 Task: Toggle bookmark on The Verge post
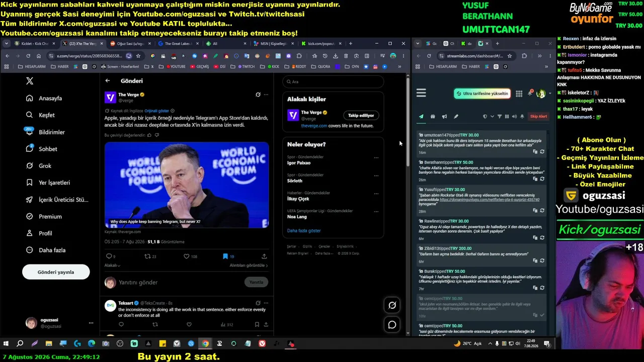click(x=228, y=256)
